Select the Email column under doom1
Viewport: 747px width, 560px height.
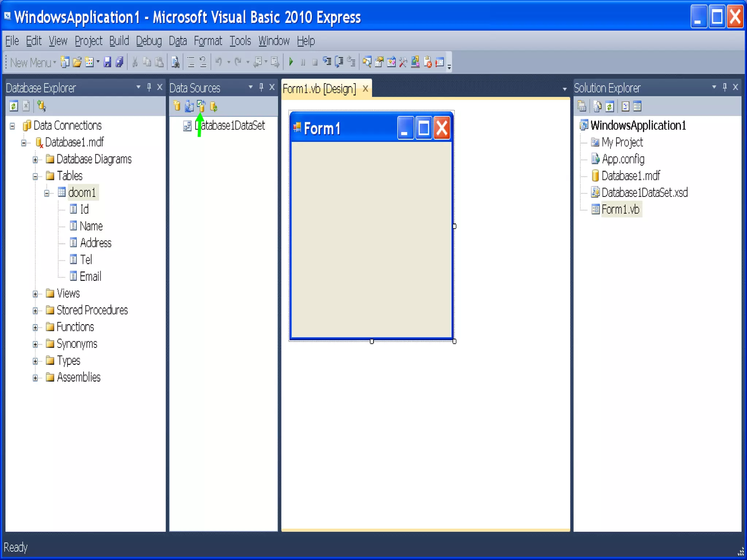click(x=90, y=276)
